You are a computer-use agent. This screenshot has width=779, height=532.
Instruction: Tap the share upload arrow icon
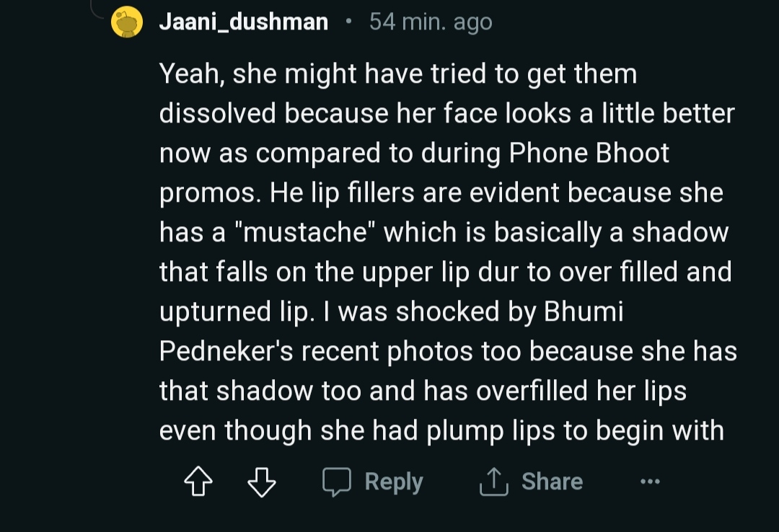click(494, 482)
